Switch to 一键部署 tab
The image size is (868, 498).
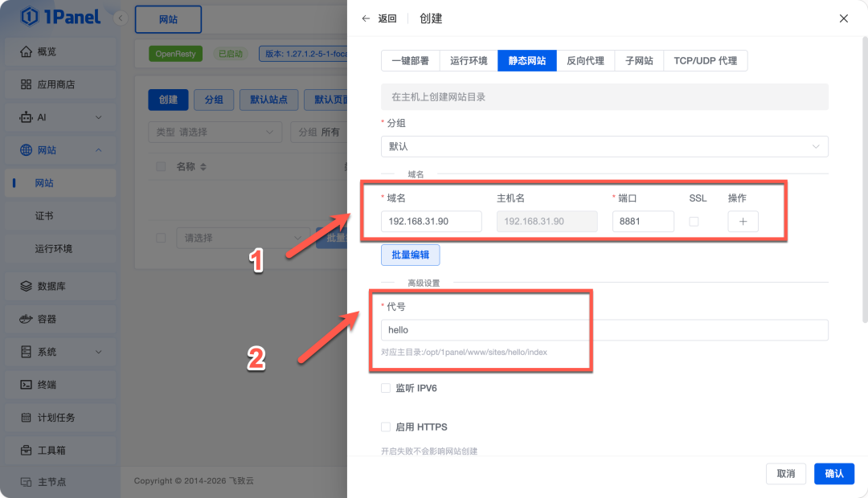410,61
